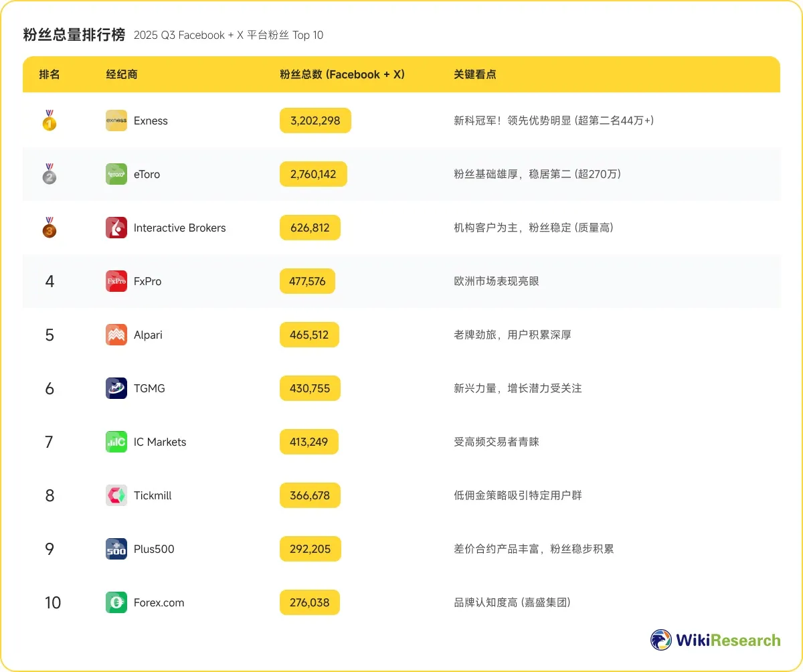Screen dimensions: 803x672
Task: Click the Alpari orange logo
Action: [x=116, y=335]
